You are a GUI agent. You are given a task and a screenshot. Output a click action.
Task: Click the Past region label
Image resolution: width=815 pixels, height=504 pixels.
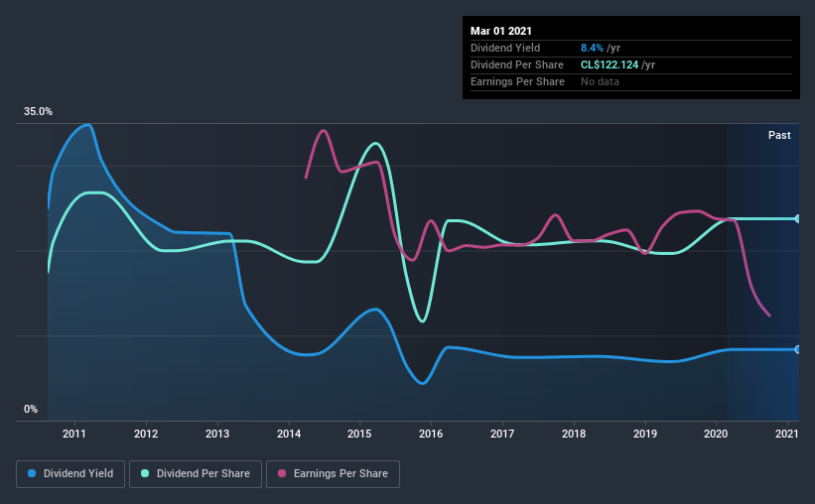click(x=779, y=135)
